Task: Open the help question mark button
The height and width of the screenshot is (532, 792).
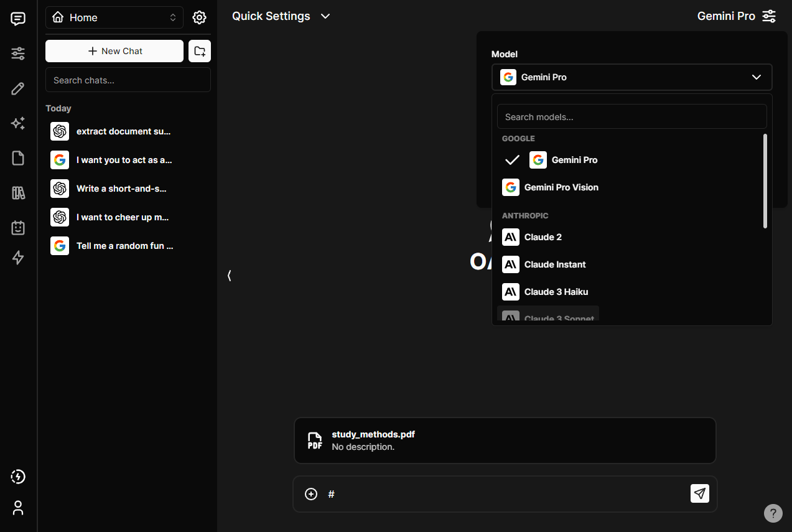Action: tap(773, 513)
